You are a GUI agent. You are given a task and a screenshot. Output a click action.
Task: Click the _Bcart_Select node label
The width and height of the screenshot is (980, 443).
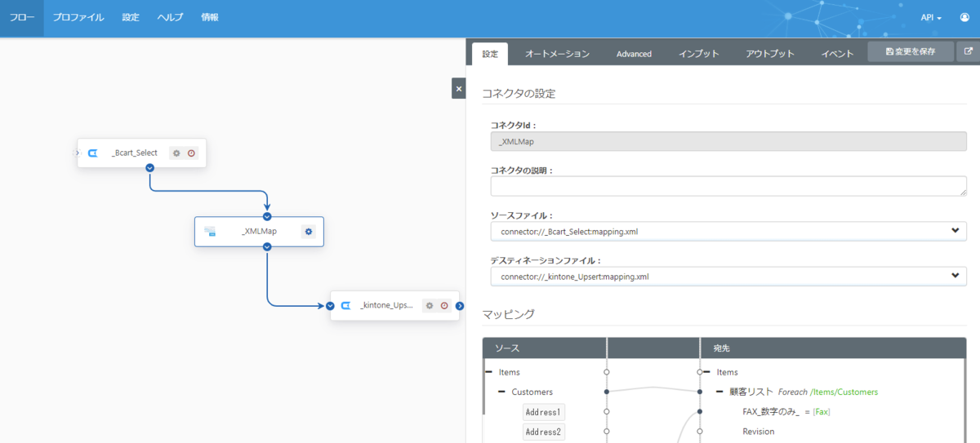click(x=135, y=153)
